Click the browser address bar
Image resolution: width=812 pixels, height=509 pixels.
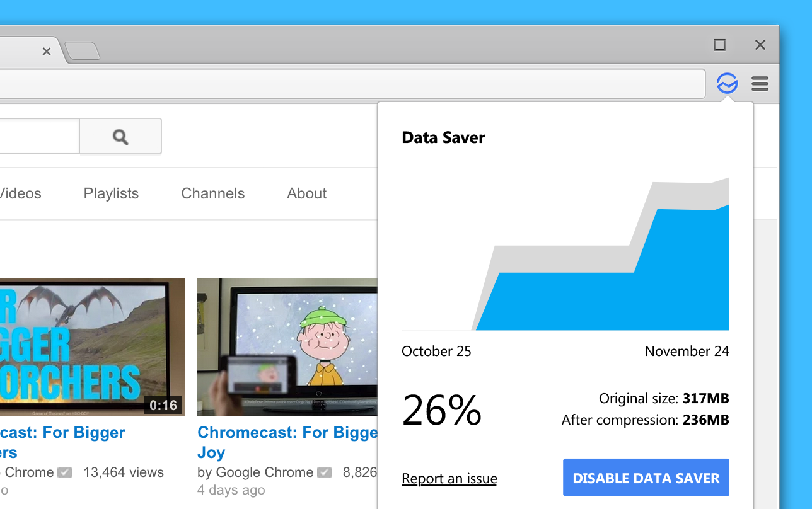347,84
